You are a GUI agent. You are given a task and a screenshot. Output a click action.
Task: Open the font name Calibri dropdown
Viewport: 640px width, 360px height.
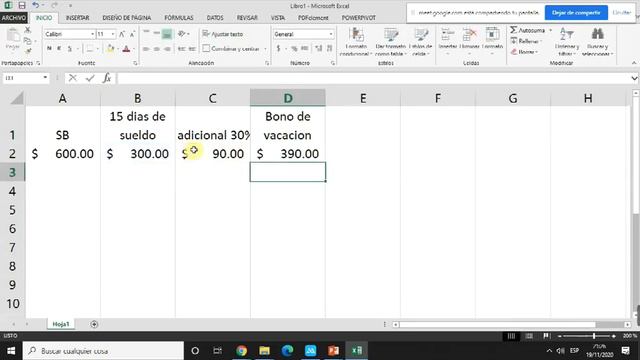[x=93, y=34]
